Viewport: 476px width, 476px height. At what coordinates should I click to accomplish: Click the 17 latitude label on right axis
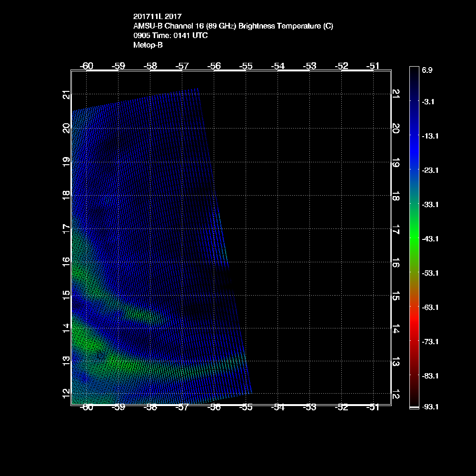(x=396, y=232)
